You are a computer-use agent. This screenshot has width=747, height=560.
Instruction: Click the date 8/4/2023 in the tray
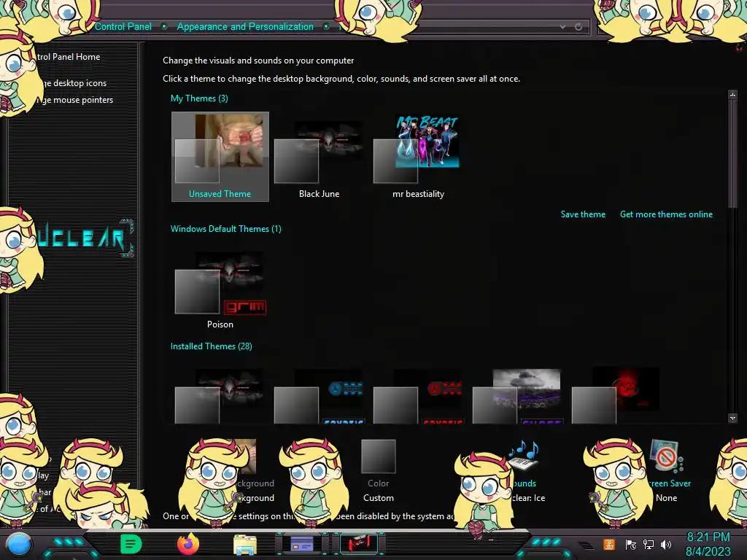click(x=708, y=551)
